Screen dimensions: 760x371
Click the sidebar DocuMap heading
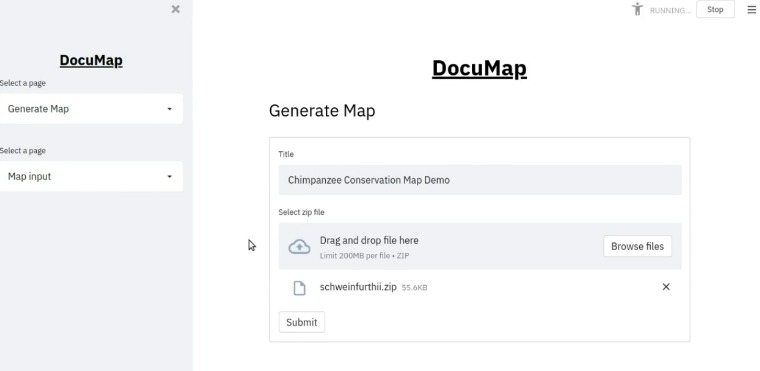91,61
